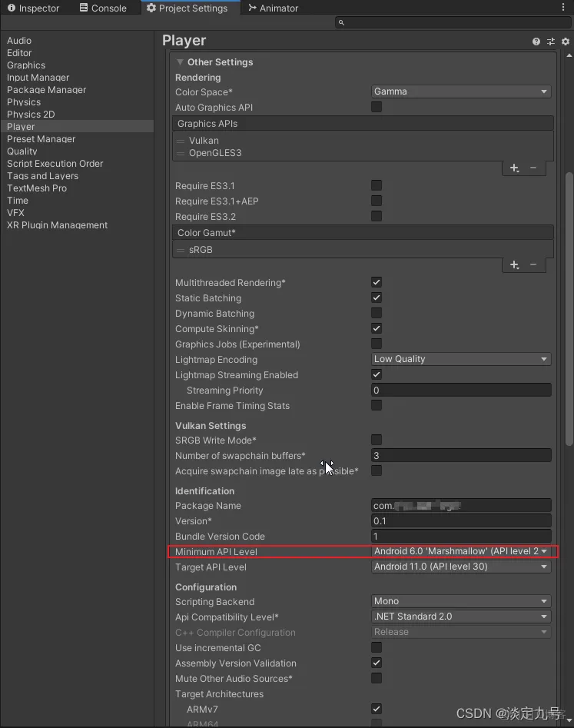The width and height of the screenshot is (574, 728).
Task: Toggle Static Batching checkbox
Action: coord(377,298)
